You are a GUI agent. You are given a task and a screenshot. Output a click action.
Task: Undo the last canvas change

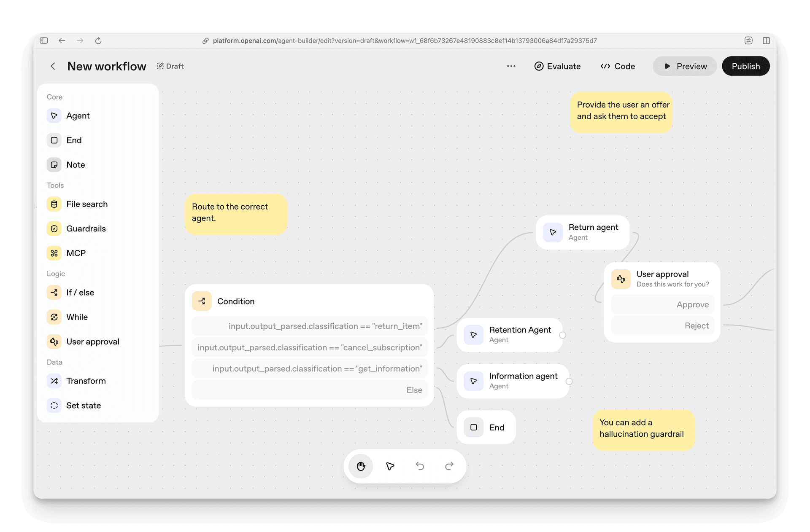pos(419,466)
